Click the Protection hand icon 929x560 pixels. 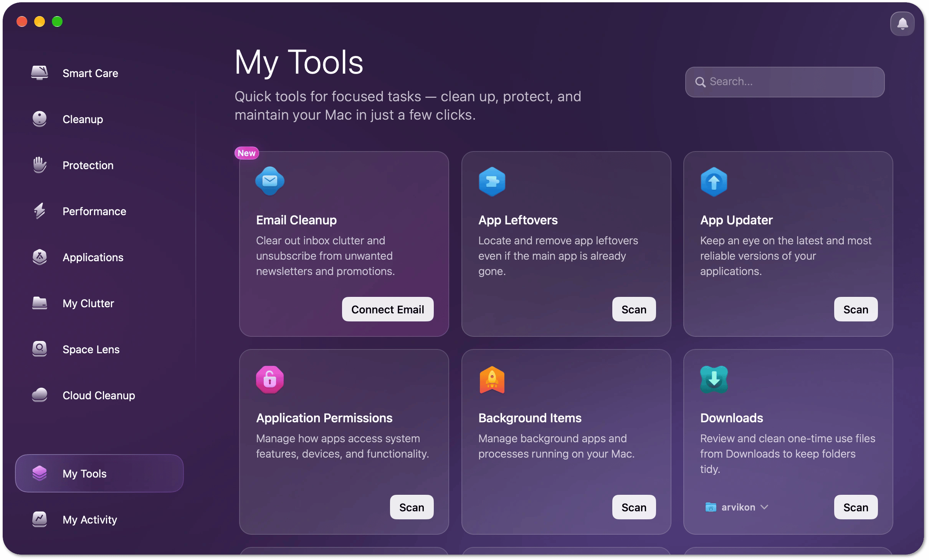40,165
